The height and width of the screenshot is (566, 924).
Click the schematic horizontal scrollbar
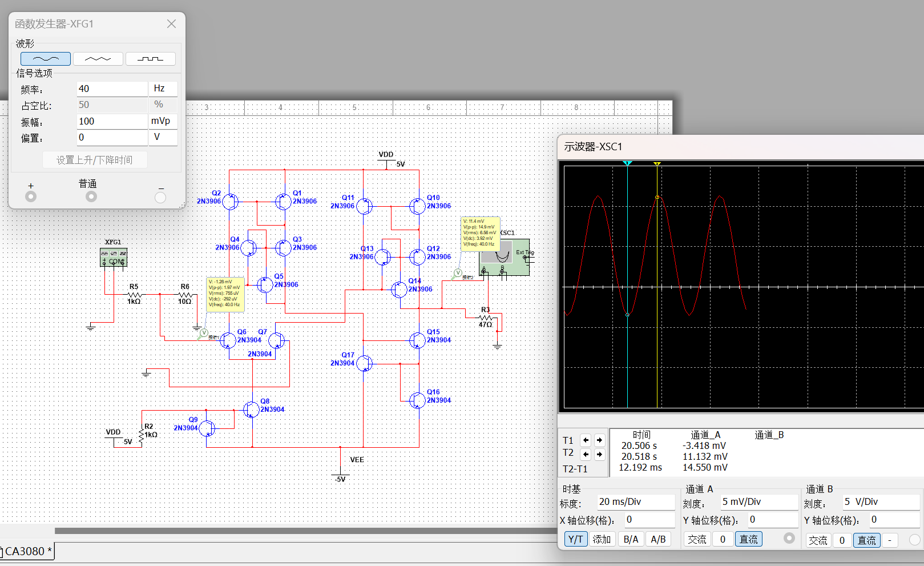point(306,531)
